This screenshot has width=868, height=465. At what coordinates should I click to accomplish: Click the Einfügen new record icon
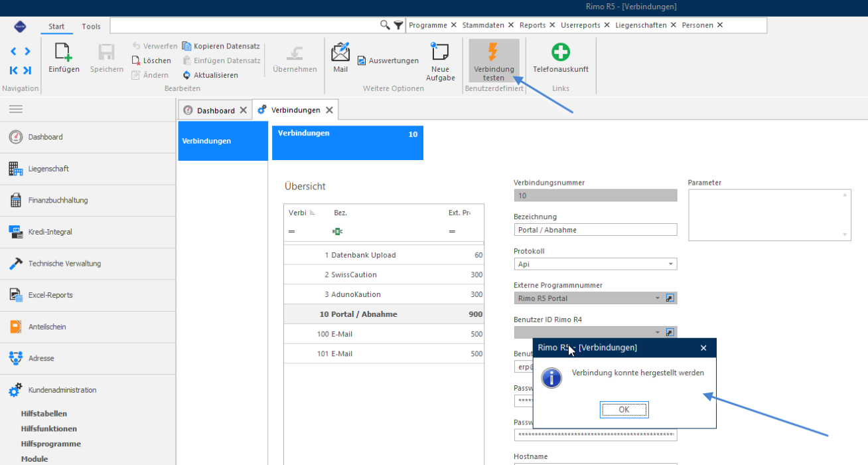(x=64, y=52)
